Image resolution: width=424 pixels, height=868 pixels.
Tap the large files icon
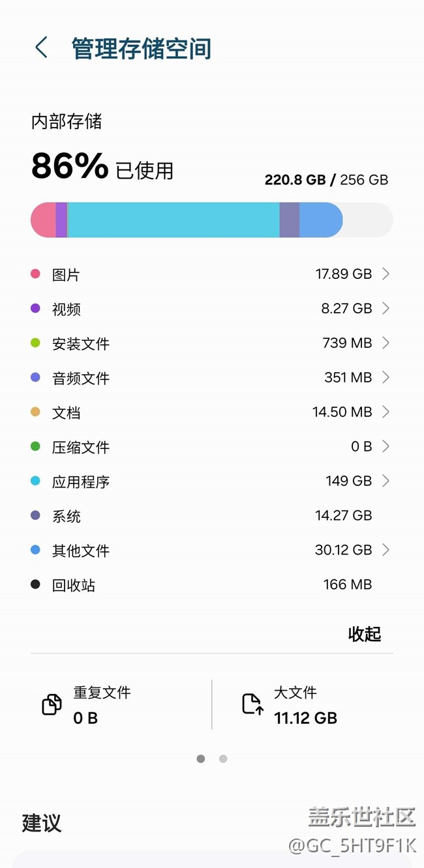tap(252, 704)
